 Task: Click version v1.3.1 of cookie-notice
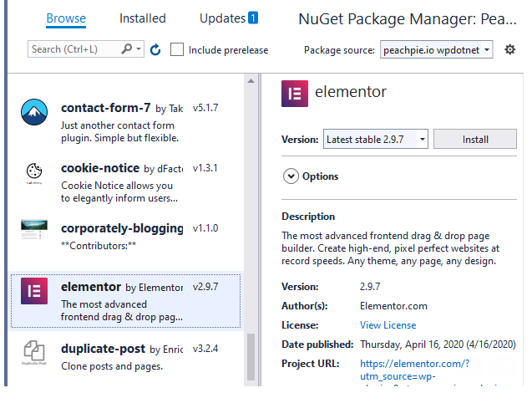point(205,168)
